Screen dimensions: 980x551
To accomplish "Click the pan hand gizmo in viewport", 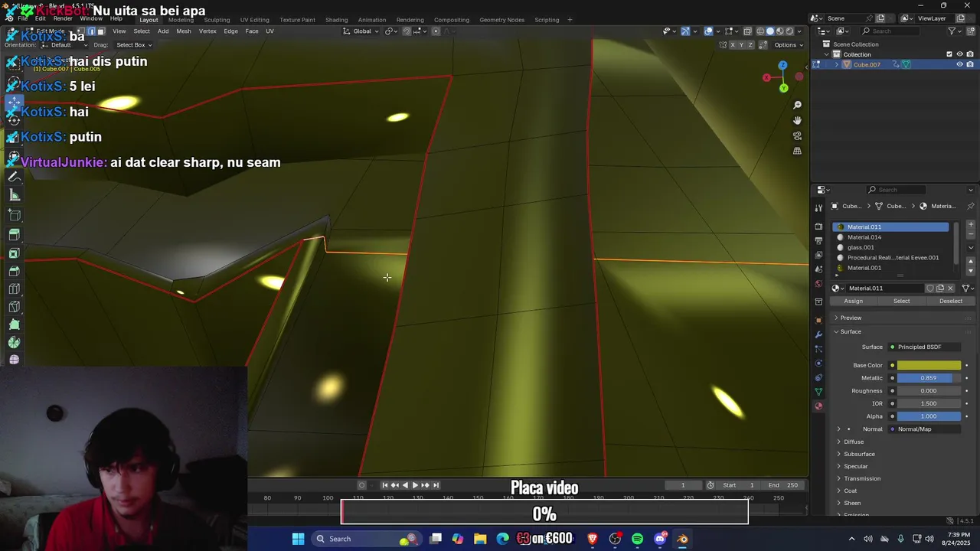I will [797, 120].
